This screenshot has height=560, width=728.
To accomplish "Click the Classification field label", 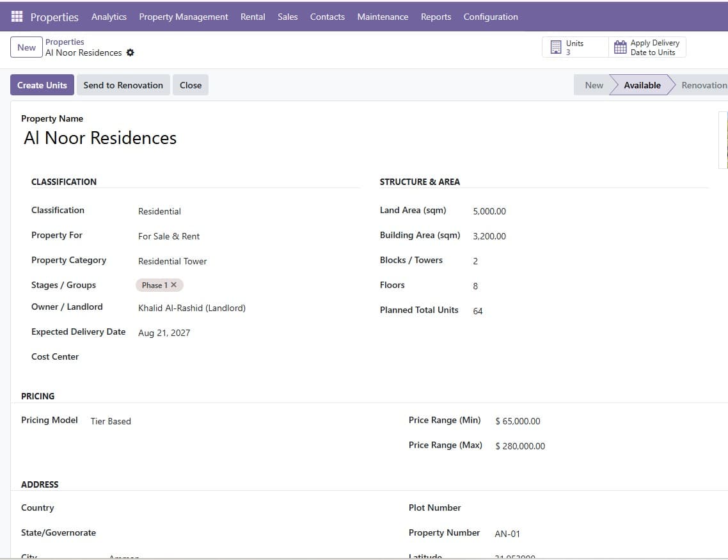I will [58, 211].
